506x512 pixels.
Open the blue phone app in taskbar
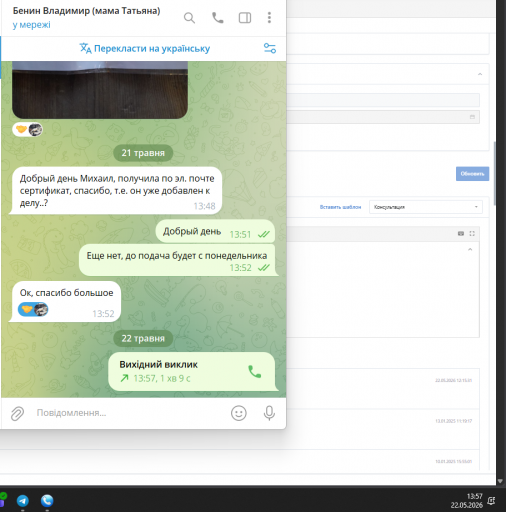(47, 501)
